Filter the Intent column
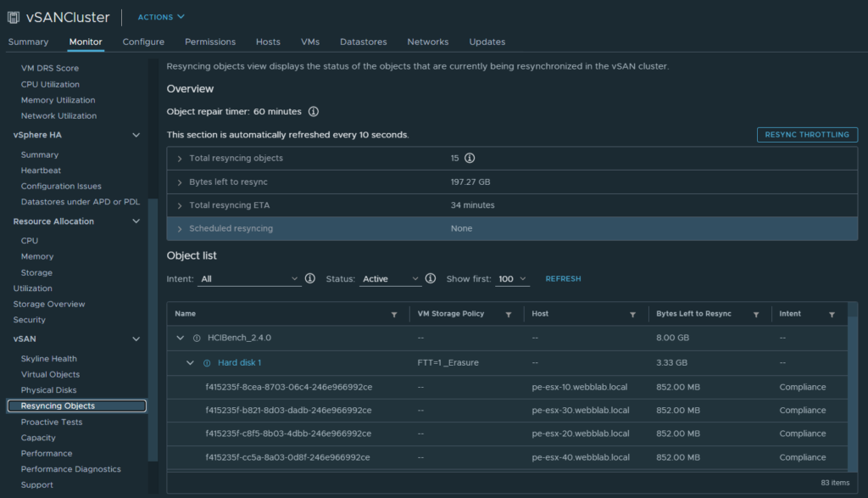Viewport: 868px width, 498px height. (x=832, y=314)
